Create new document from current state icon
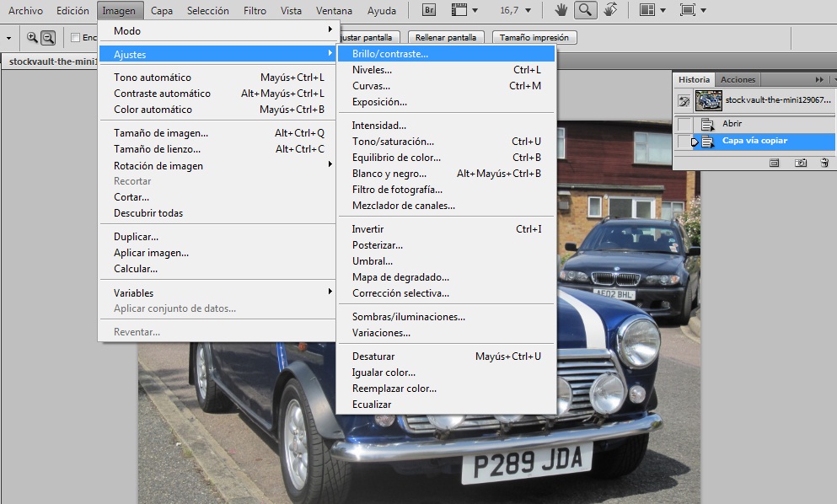Viewport: 837px width, 504px height. pos(774,163)
